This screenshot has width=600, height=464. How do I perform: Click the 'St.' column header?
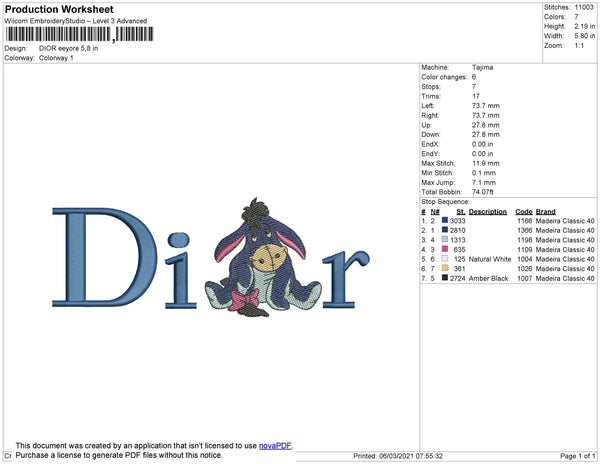pos(461,212)
